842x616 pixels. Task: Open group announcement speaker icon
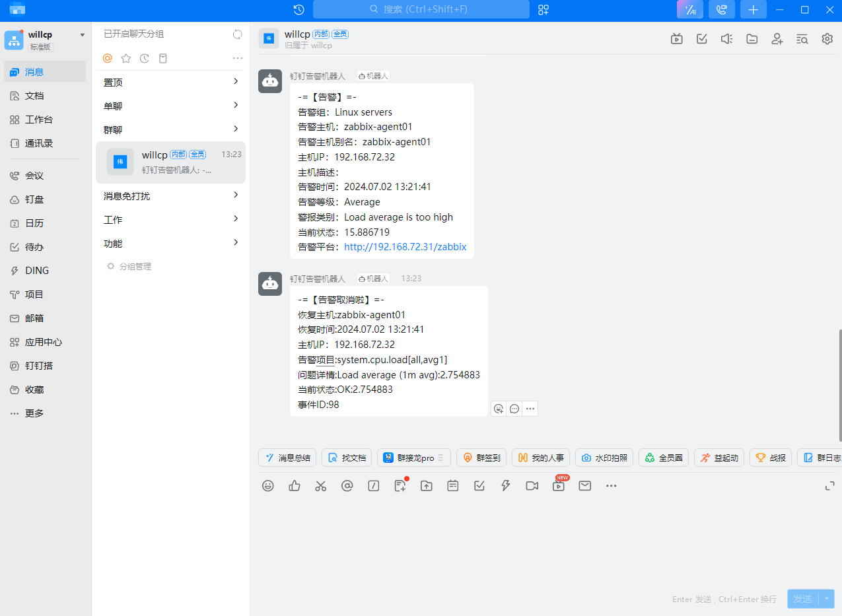click(727, 39)
